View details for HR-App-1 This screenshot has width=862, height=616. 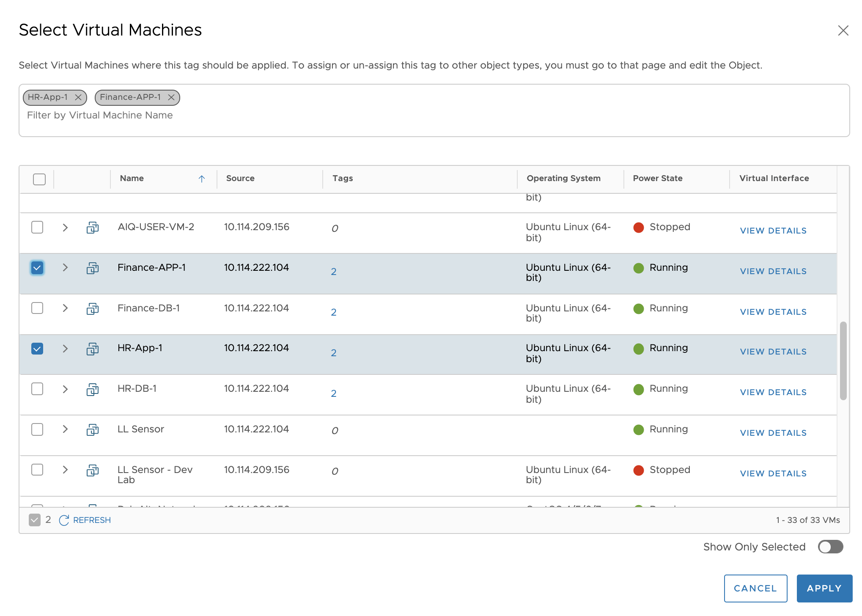click(773, 352)
